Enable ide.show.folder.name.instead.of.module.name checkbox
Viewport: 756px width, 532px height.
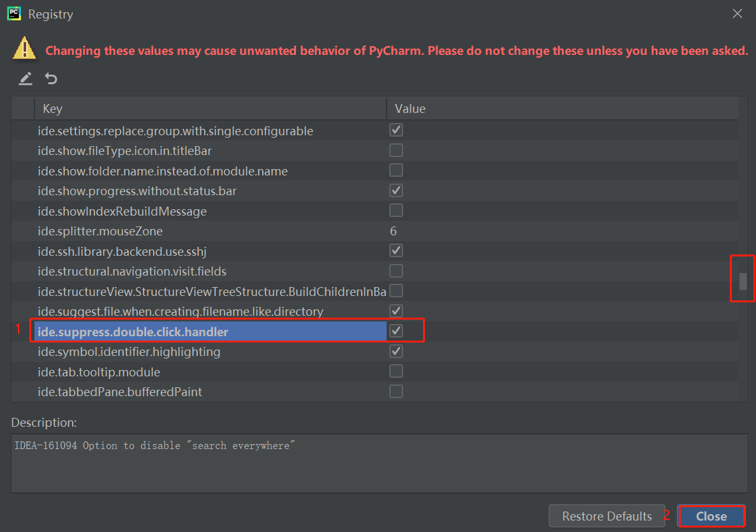pos(396,170)
